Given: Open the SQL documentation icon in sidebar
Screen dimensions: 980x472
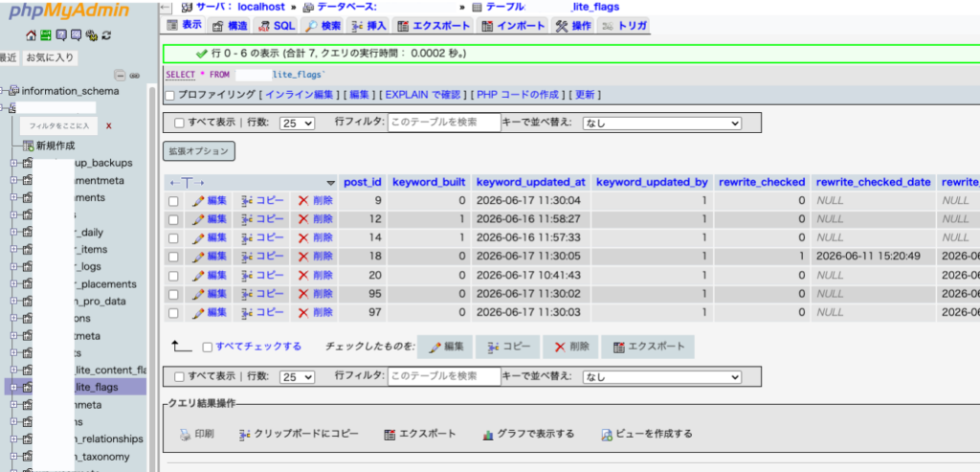Looking at the screenshot, I should [76, 35].
